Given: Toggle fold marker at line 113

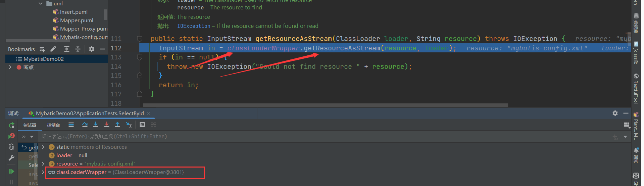Looking at the screenshot, I should click(x=140, y=57).
